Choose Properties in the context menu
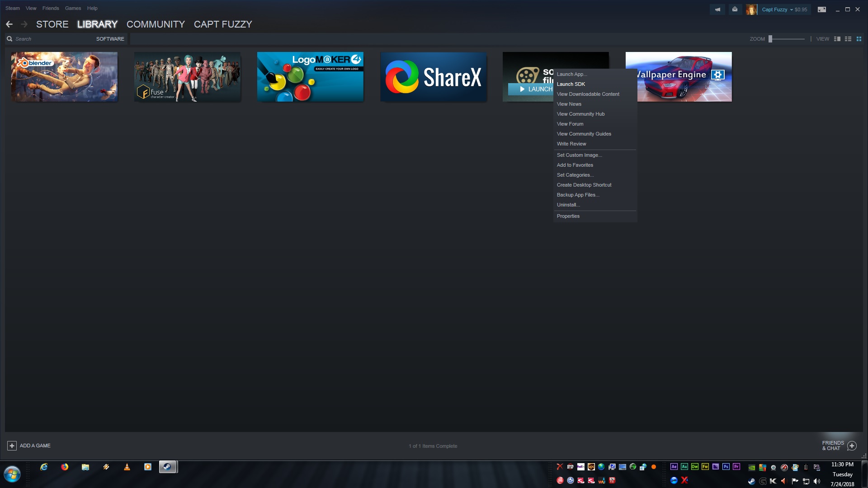 click(568, 216)
